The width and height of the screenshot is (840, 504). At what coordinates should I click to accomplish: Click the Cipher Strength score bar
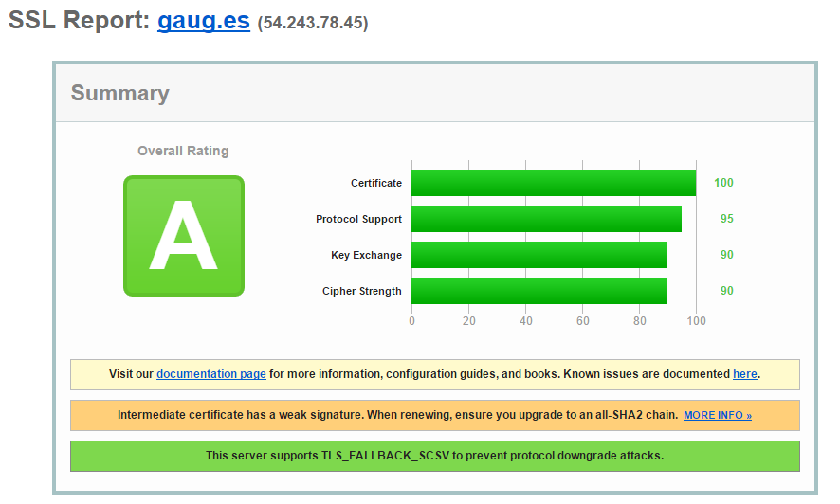click(x=539, y=291)
